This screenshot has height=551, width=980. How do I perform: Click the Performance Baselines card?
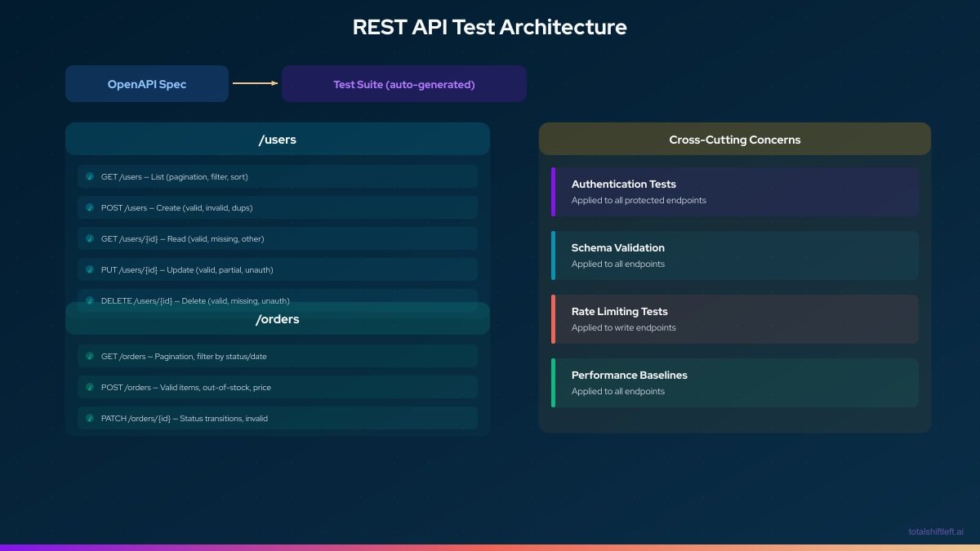735,382
